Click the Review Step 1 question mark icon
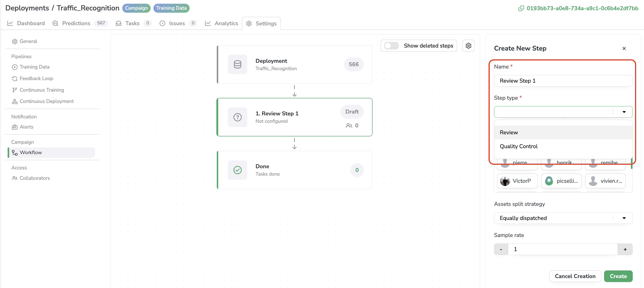The width and height of the screenshot is (644, 288). click(237, 117)
